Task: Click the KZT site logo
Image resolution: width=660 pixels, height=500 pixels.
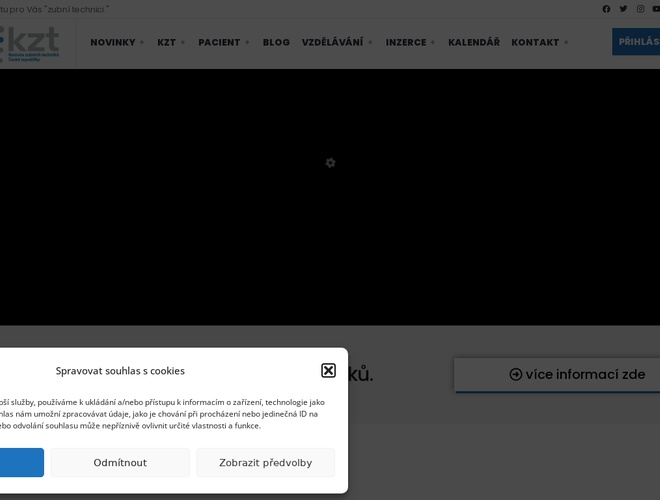Action: point(30,43)
